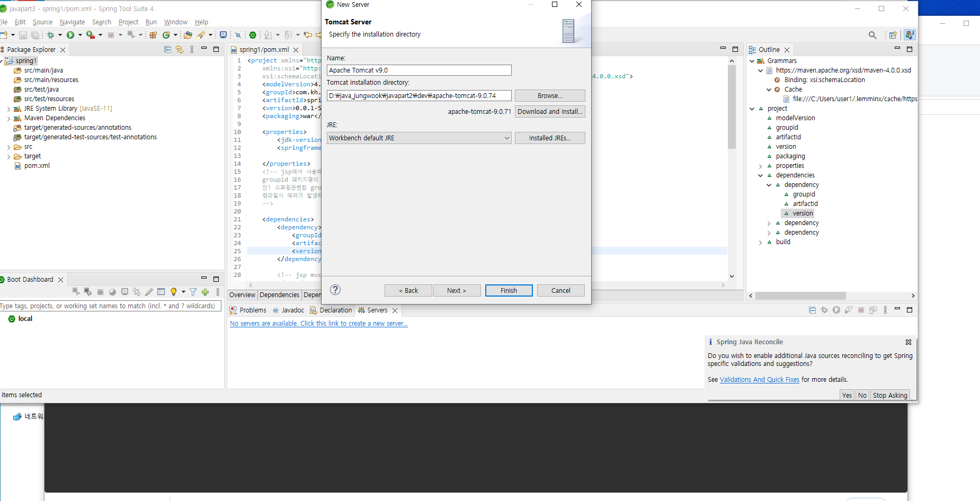Viewport: 980px width, 501px height.
Task: Click the Tomcat installation directory field
Action: [x=419, y=96]
